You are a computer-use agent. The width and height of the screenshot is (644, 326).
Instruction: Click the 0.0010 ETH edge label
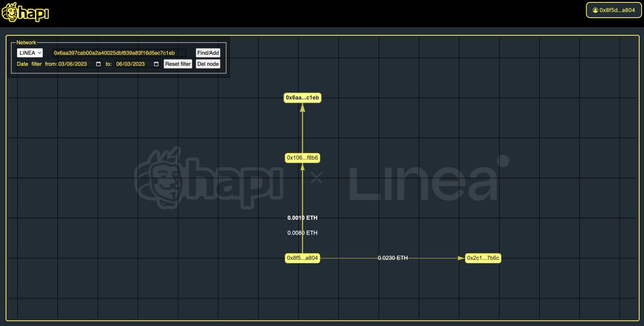(303, 218)
